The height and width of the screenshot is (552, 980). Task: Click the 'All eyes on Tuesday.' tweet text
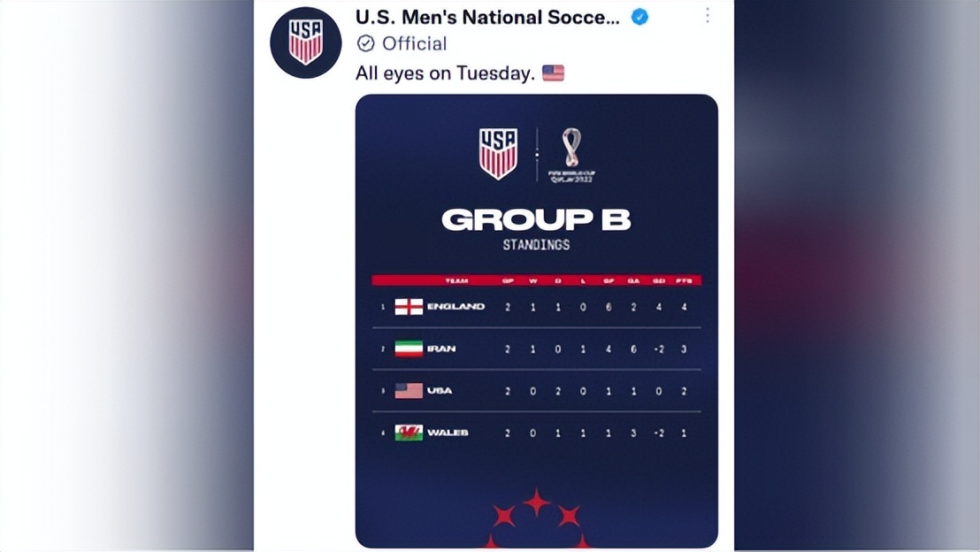point(445,73)
